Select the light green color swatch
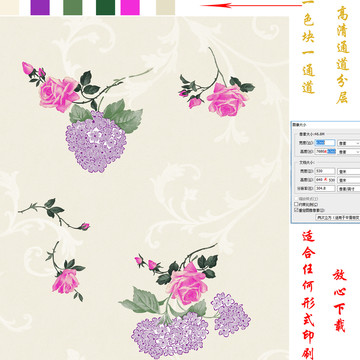Viewport: 360px width, 360px height. pos(73,7)
